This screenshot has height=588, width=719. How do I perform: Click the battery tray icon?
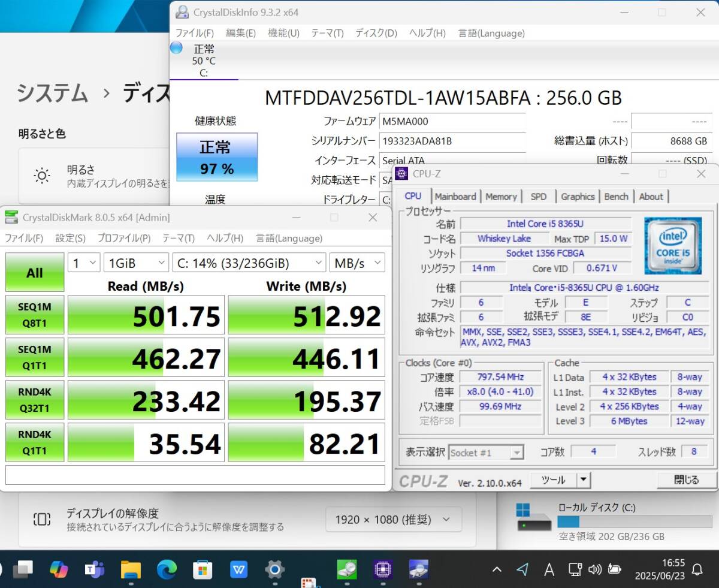pyautogui.click(x=614, y=569)
